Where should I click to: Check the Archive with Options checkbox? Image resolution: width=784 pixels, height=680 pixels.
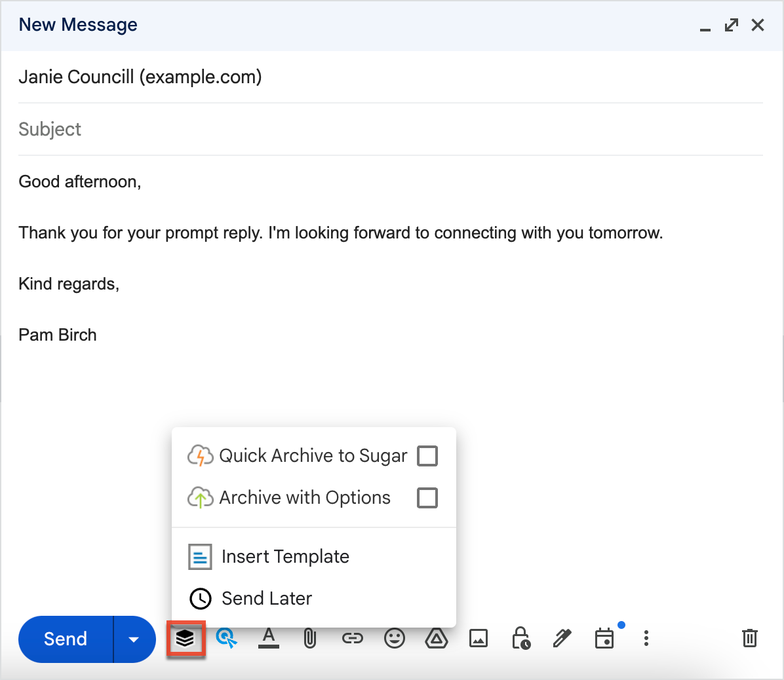pyautogui.click(x=427, y=497)
